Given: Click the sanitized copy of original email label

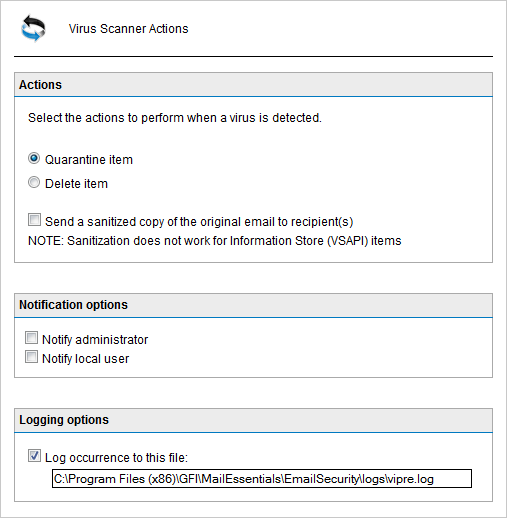Looking at the screenshot, I should [x=199, y=222].
